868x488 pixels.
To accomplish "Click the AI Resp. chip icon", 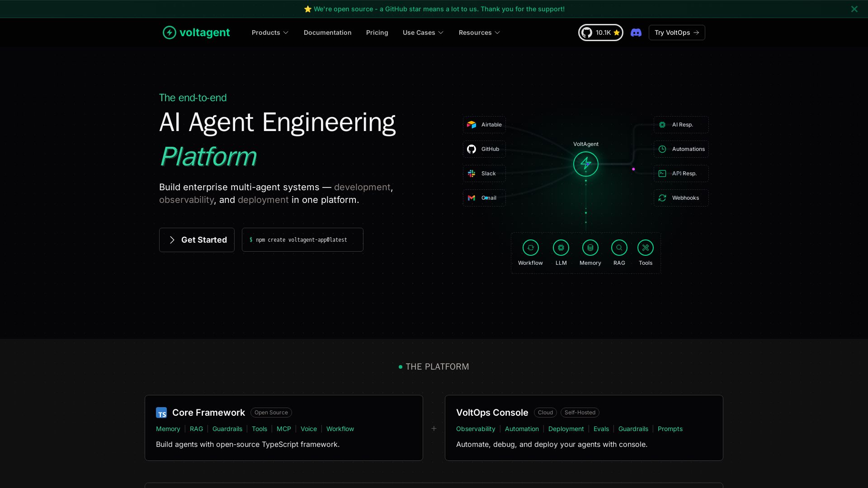I will pos(662,125).
